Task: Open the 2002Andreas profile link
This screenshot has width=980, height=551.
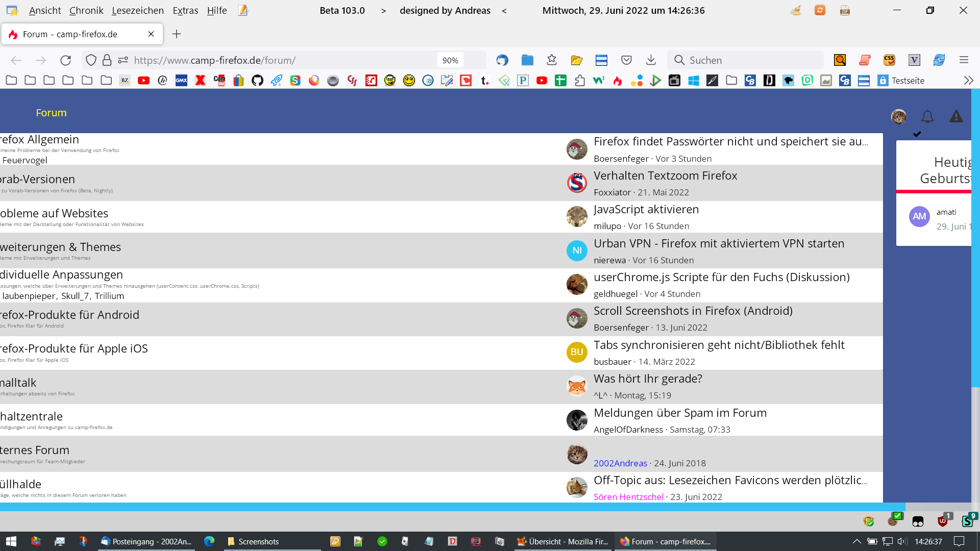Action: pyautogui.click(x=620, y=463)
